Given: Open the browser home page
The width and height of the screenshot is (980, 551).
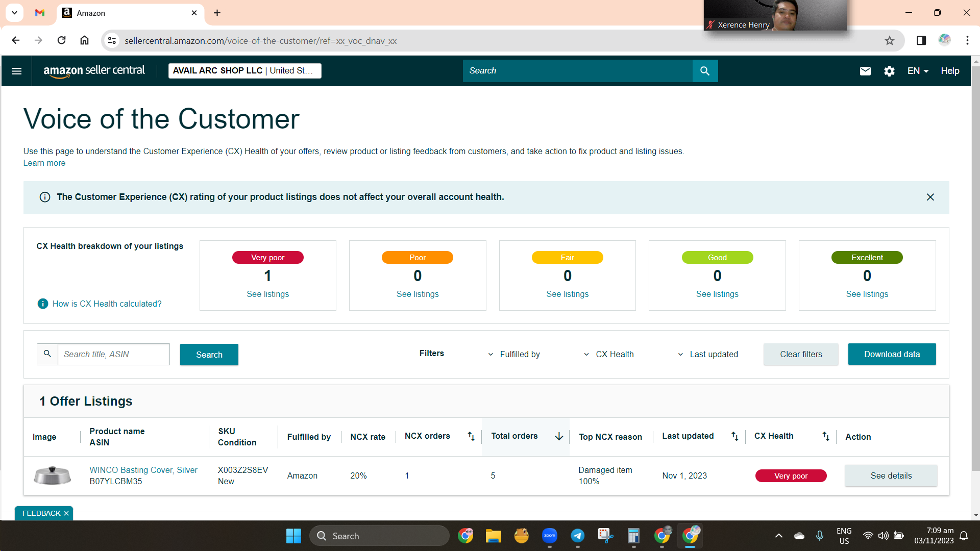Looking at the screenshot, I should coord(84,40).
